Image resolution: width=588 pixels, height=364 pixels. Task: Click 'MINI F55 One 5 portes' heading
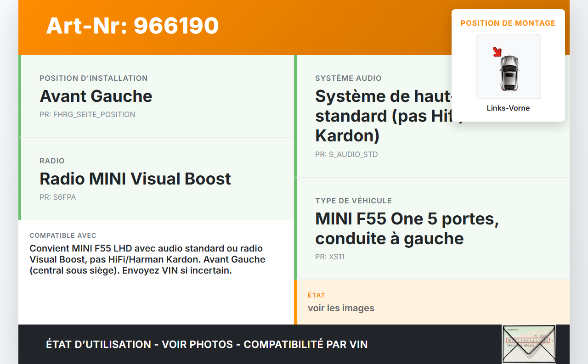[407, 219]
